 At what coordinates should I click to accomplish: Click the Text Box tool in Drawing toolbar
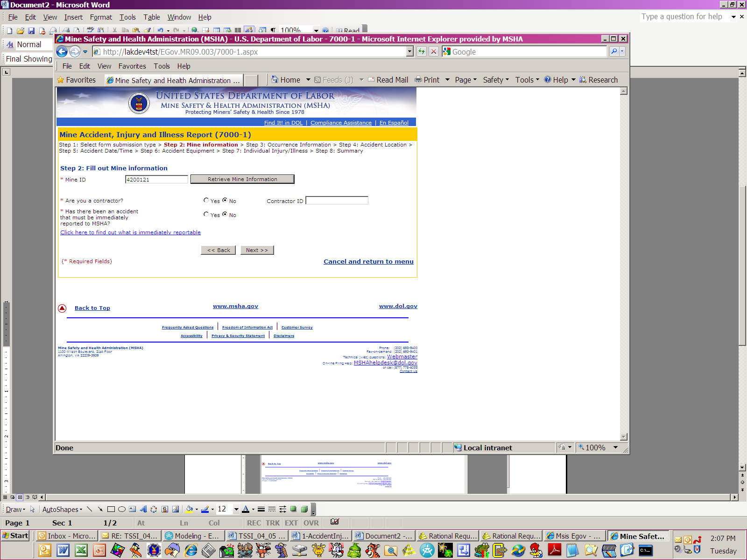[132, 509]
